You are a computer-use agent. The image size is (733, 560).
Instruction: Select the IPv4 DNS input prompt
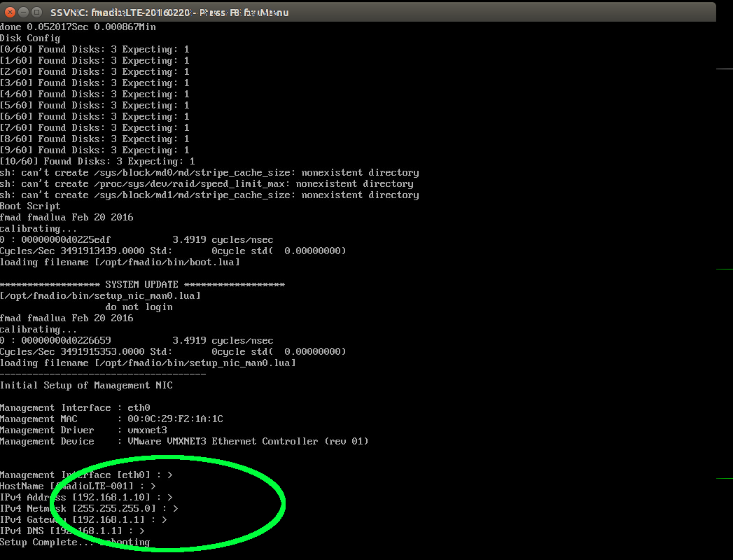pos(69,531)
